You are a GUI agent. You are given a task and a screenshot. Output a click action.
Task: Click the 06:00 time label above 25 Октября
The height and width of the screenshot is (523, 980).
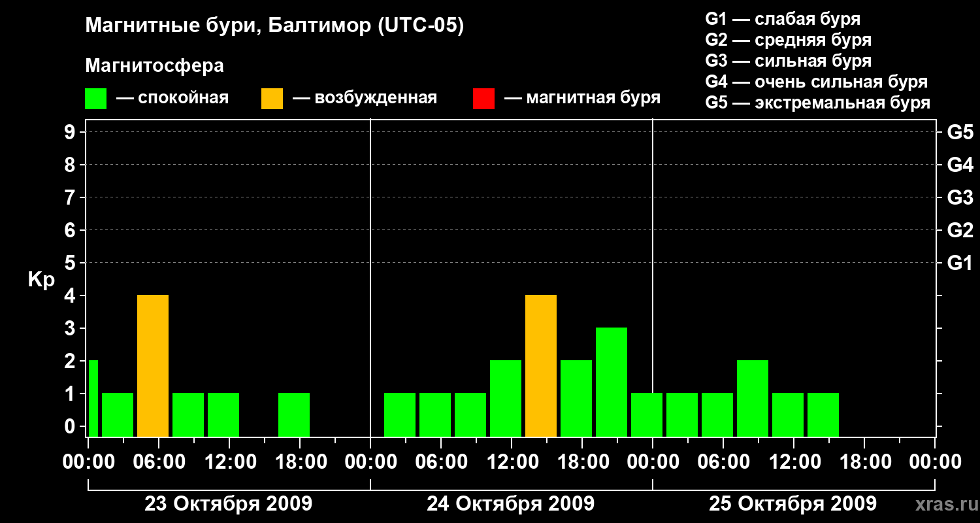coord(723,462)
